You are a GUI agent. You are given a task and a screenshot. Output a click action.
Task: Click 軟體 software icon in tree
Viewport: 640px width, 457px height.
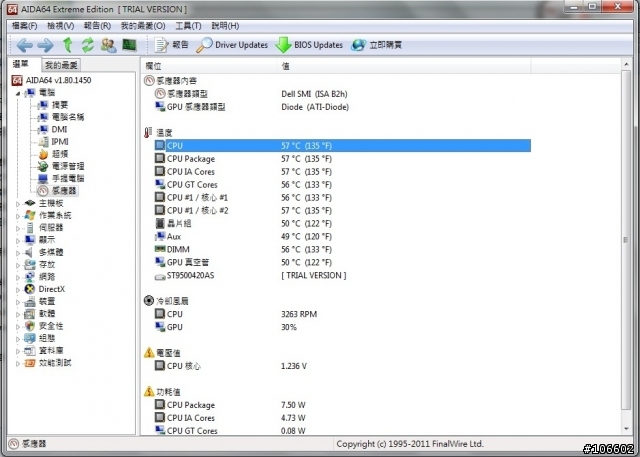30,314
